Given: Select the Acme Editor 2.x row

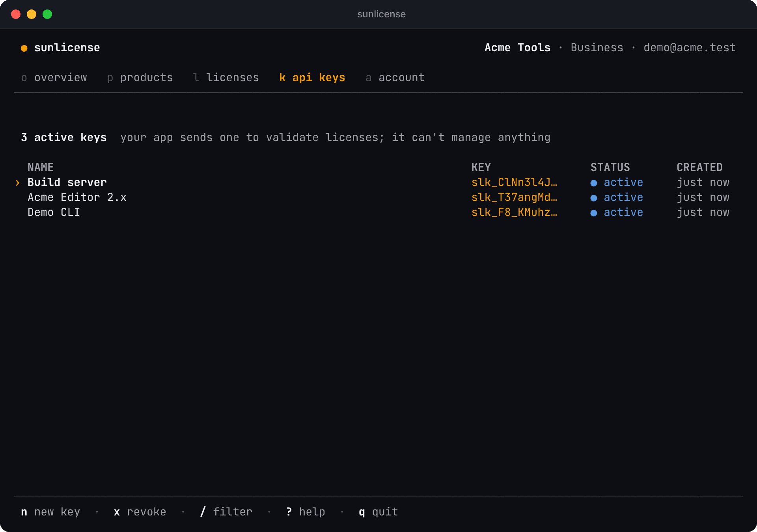Looking at the screenshot, I should pos(378,197).
